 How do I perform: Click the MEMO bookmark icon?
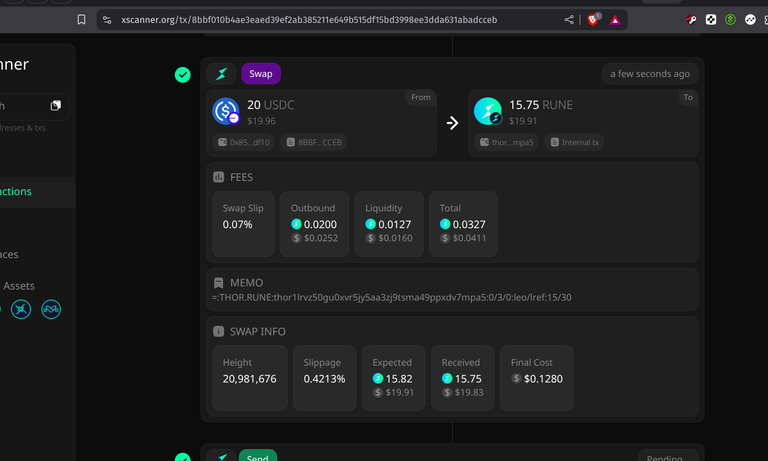click(x=218, y=283)
